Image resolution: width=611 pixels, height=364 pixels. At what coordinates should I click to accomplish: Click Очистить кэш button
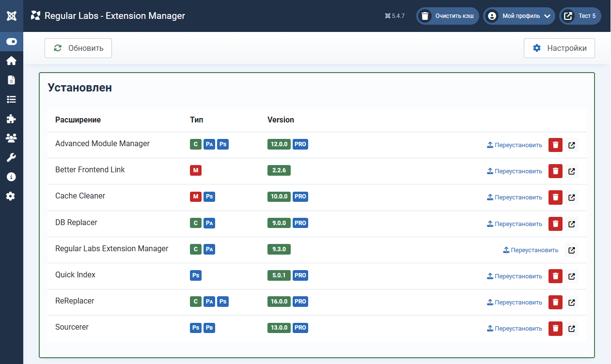click(448, 16)
